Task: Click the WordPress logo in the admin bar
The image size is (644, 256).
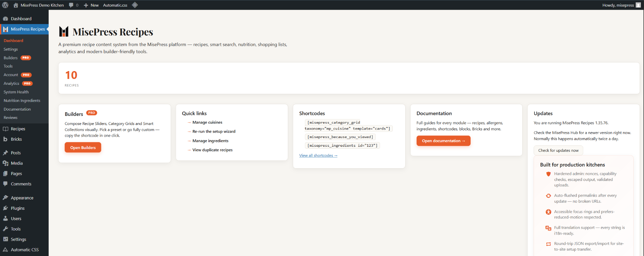Action: [5, 5]
